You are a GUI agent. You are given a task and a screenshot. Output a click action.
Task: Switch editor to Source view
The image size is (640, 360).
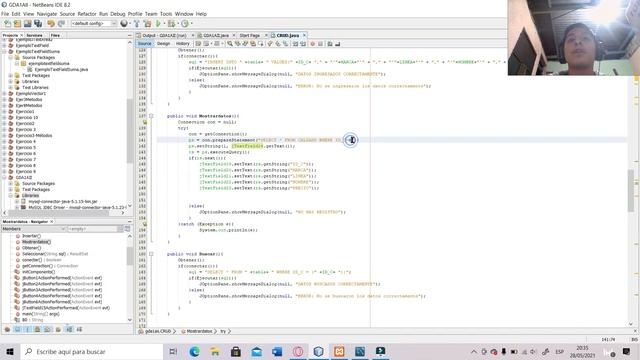[144, 44]
